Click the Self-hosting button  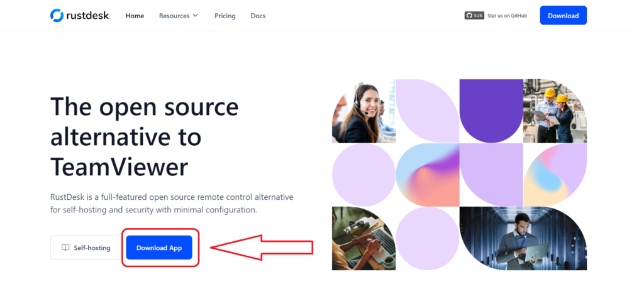86,248
